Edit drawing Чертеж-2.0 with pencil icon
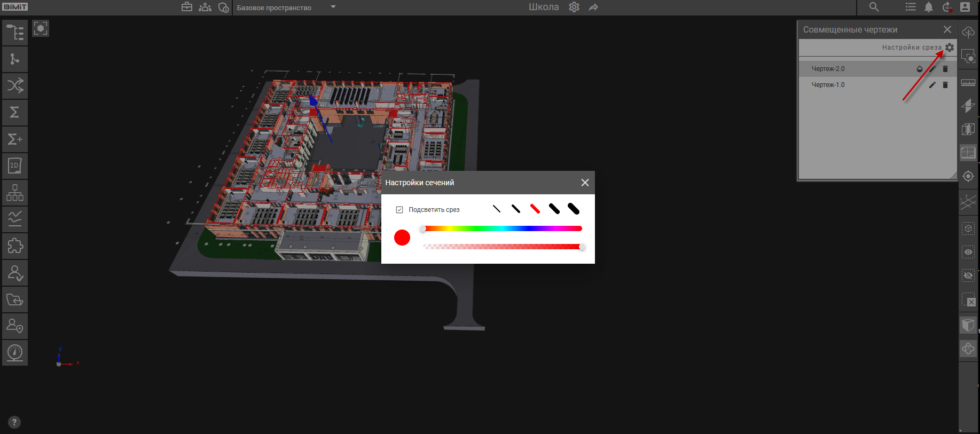The height and width of the screenshot is (434, 980). tap(932, 69)
